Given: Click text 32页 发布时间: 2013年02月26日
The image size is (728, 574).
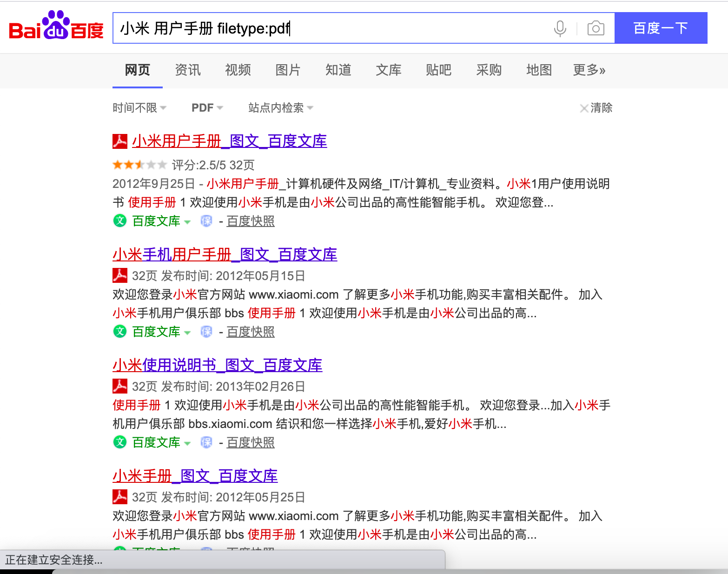Looking at the screenshot, I should pyautogui.click(x=218, y=387).
